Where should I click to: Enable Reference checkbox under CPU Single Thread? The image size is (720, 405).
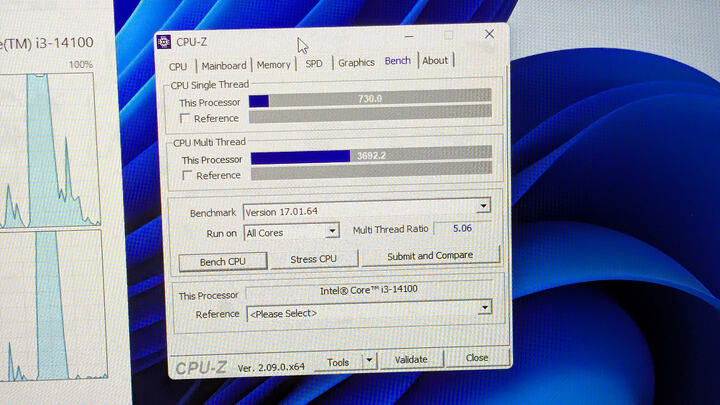[x=185, y=119]
